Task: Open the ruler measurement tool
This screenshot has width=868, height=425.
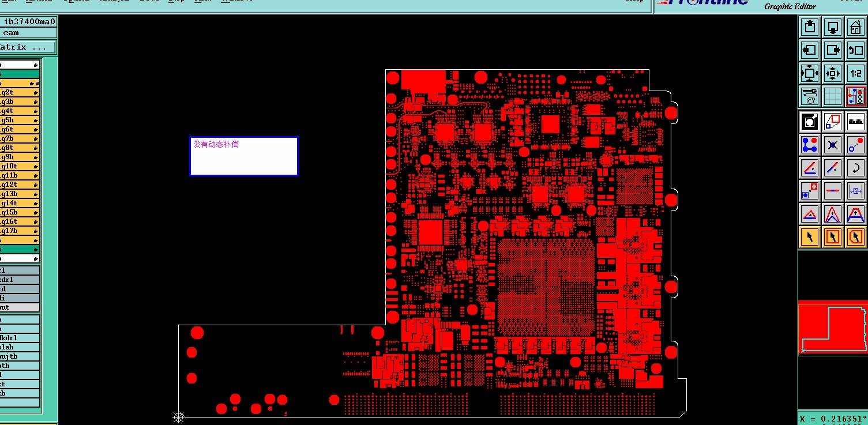Action: (x=855, y=121)
